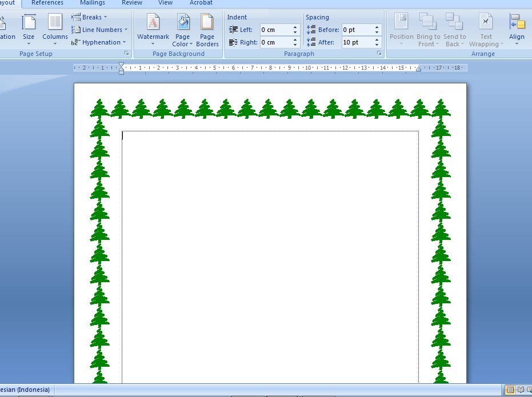532x397 pixels.
Task: Increase the Left indent value
Action: click(295, 27)
